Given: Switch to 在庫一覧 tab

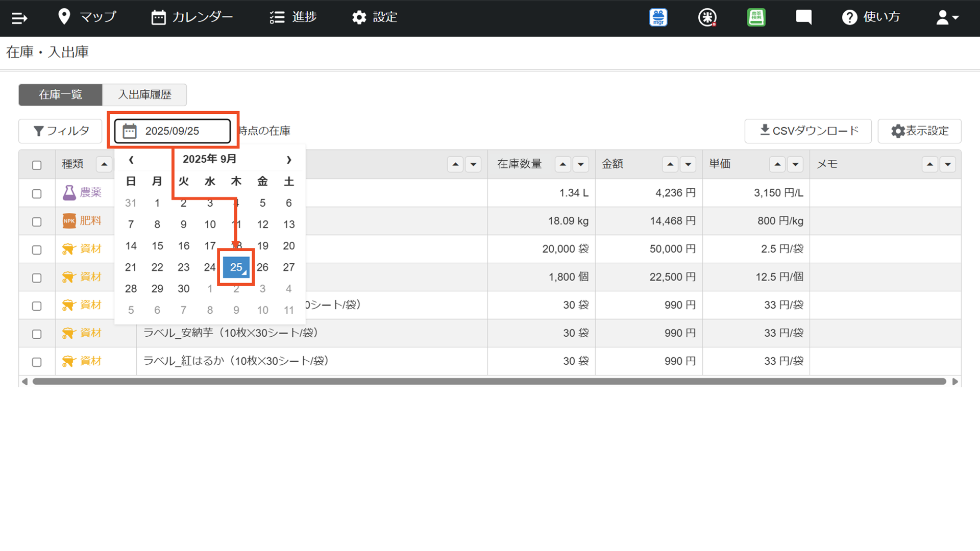Looking at the screenshot, I should tap(60, 94).
